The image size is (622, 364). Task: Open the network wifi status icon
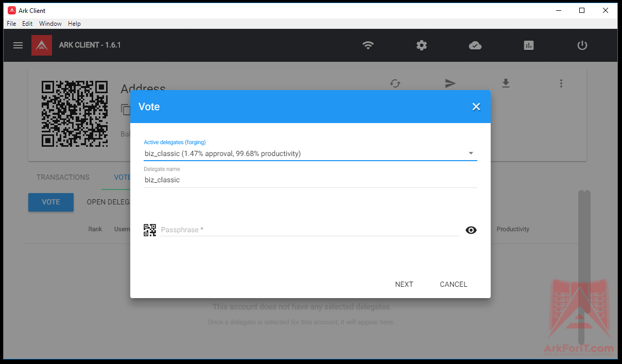[x=368, y=45]
